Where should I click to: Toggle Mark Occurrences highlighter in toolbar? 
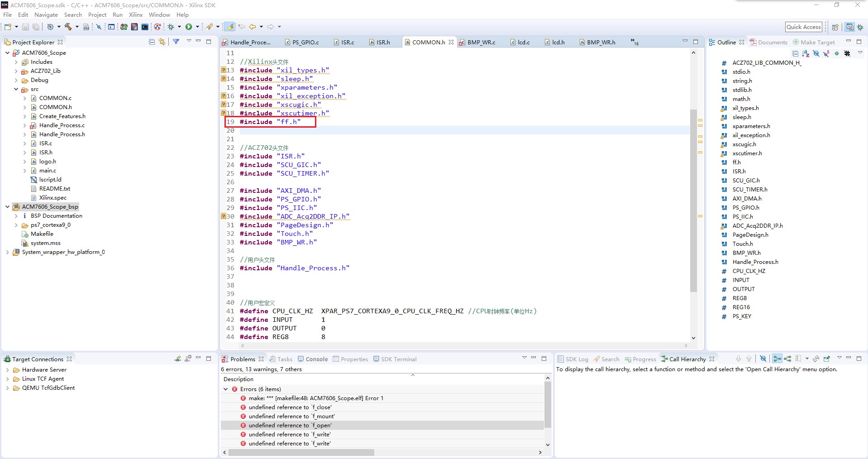click(230, 27)
